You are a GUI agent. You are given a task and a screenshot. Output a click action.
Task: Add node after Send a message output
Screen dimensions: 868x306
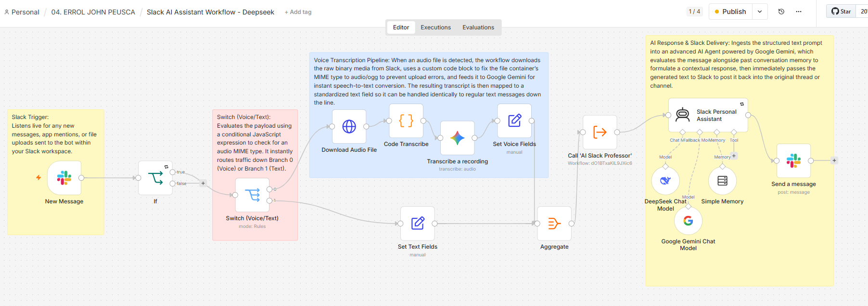(834, 160)
